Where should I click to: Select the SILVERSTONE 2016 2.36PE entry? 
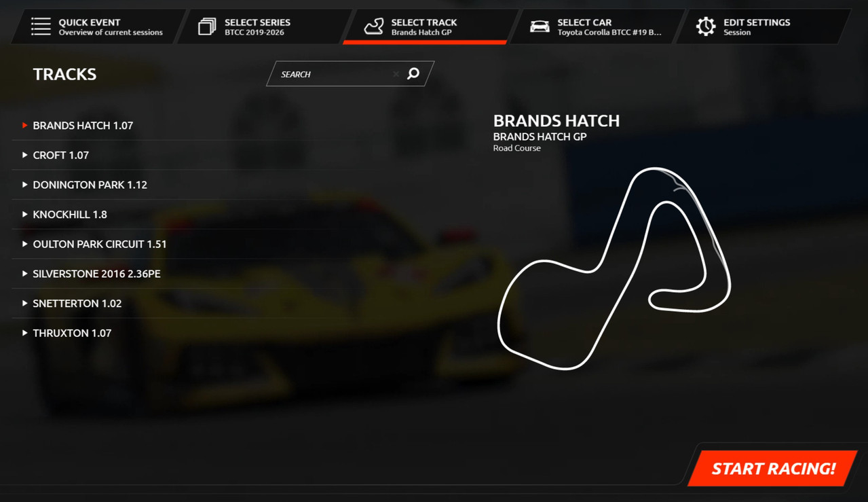click(96, 274)
